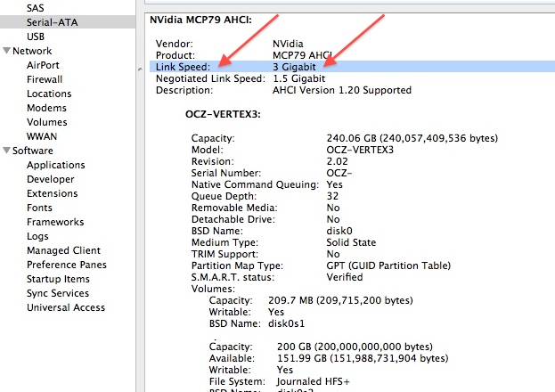Open the Managed Client entry
Screen dimensions: 555x392
(x=63, y=250)
